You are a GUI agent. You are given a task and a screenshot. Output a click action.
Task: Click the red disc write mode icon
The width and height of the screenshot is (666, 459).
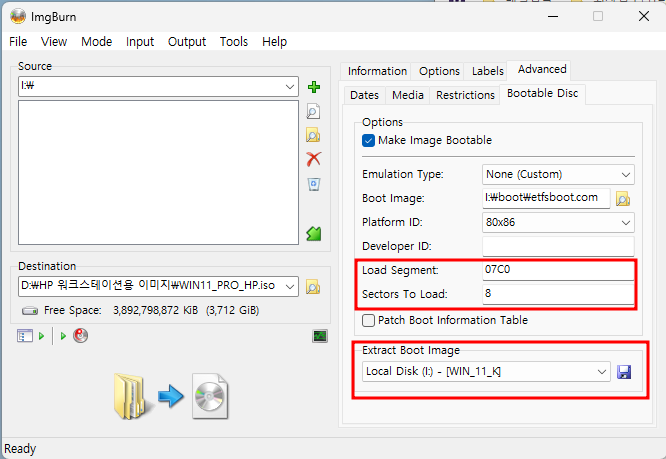point(80,336)
